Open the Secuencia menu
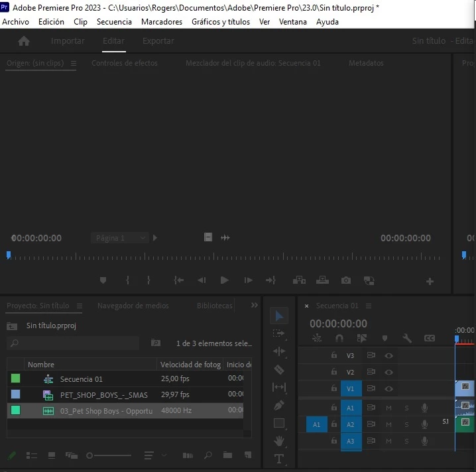The height and width of the screenshot is (472, 476). click(114, 22)
